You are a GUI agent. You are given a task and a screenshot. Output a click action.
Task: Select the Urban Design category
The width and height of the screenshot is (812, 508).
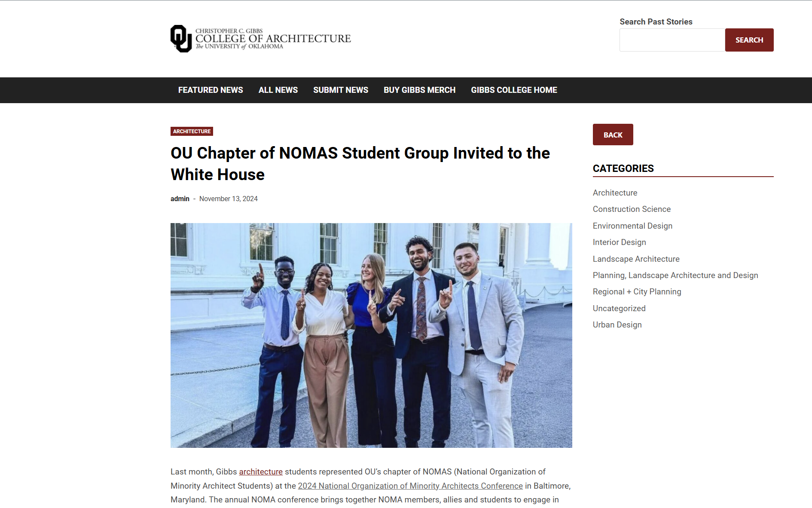pos(617,324)
